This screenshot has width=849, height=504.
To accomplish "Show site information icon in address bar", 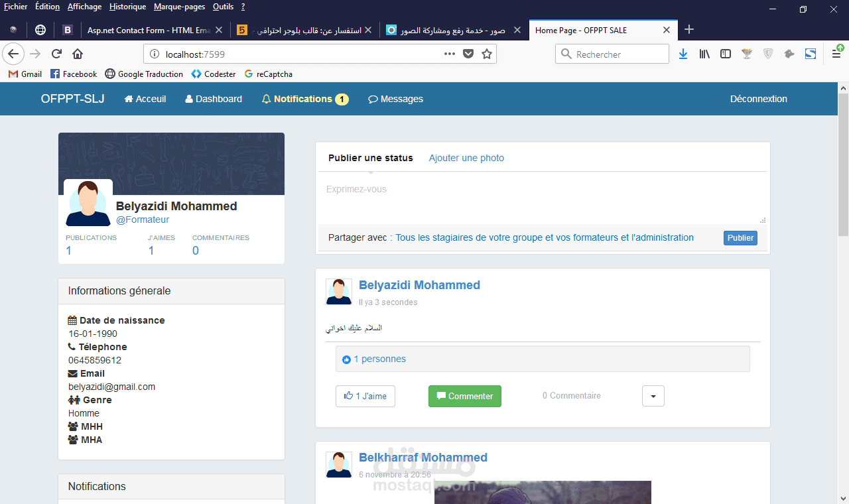I will coord(154,54).
